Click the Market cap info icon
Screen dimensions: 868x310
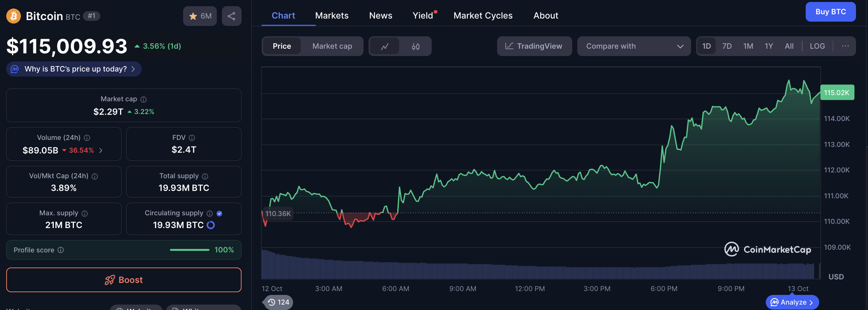tap(144, 99)
